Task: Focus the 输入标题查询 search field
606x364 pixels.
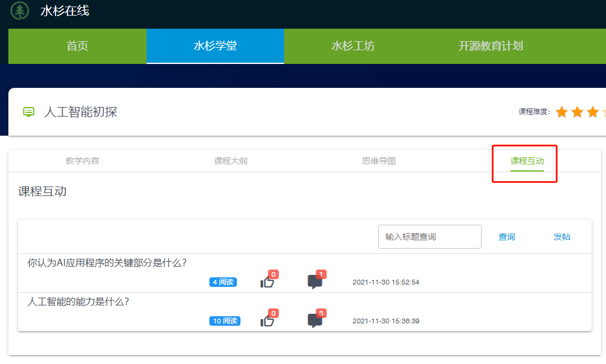Action: point(430,237)
